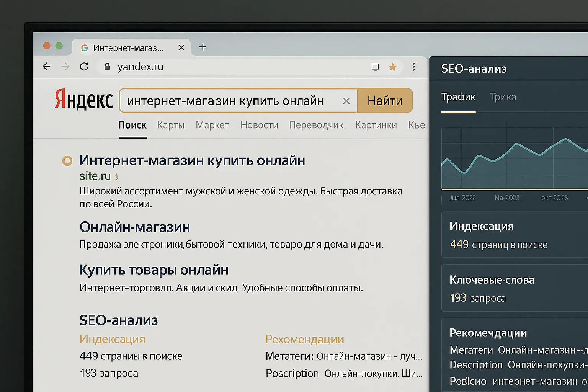
Task: Click the traffic chart in SEO panel
Action: tap(514, 158)
